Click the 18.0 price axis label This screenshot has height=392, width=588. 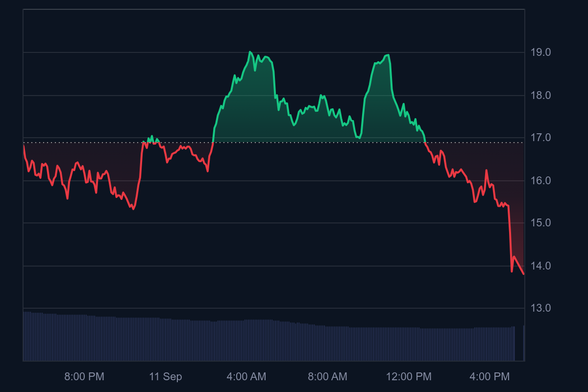[540, 96]
